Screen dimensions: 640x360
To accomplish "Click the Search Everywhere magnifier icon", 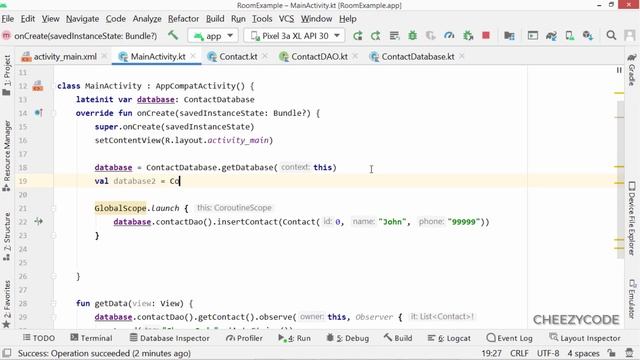I will (611, 36).
